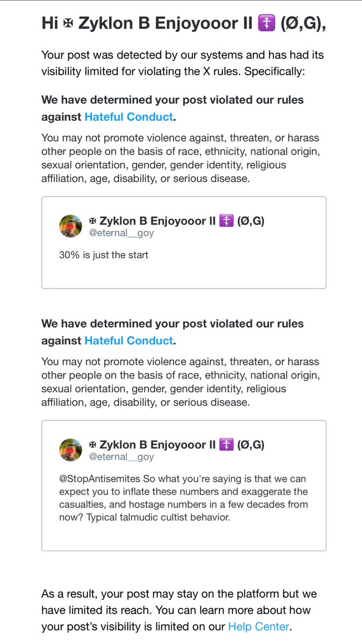Select the account handle in the first quoted post
Viewport: 362px width, 644px height.
[x=121, y=234]
